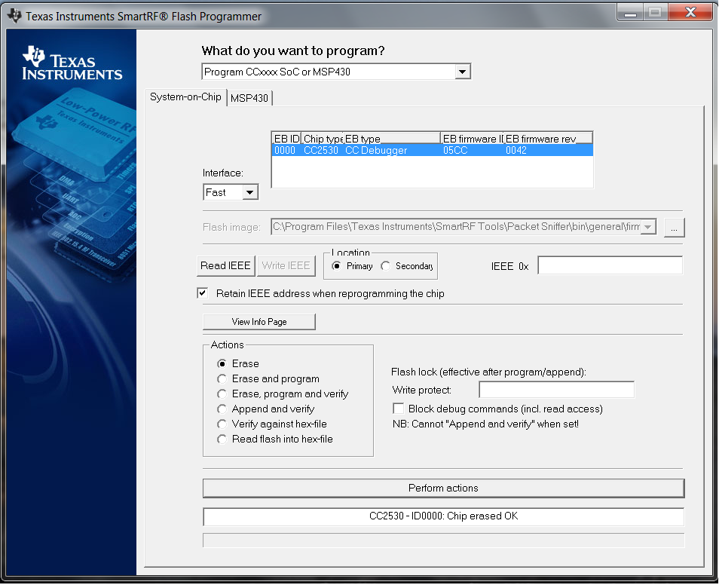Expand the Flash image path dropdown arrow
The image size is (719, 588).
(648, 227)
